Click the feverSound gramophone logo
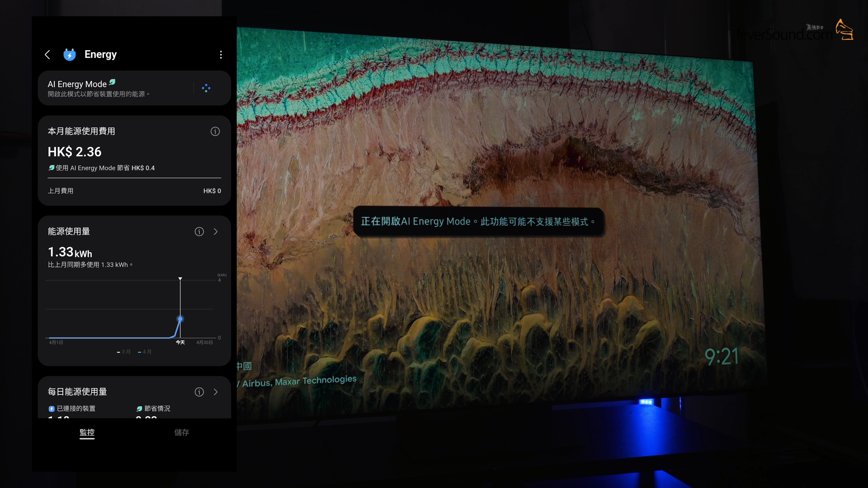Viewport: 868px width, 488px height. point(844,30)
